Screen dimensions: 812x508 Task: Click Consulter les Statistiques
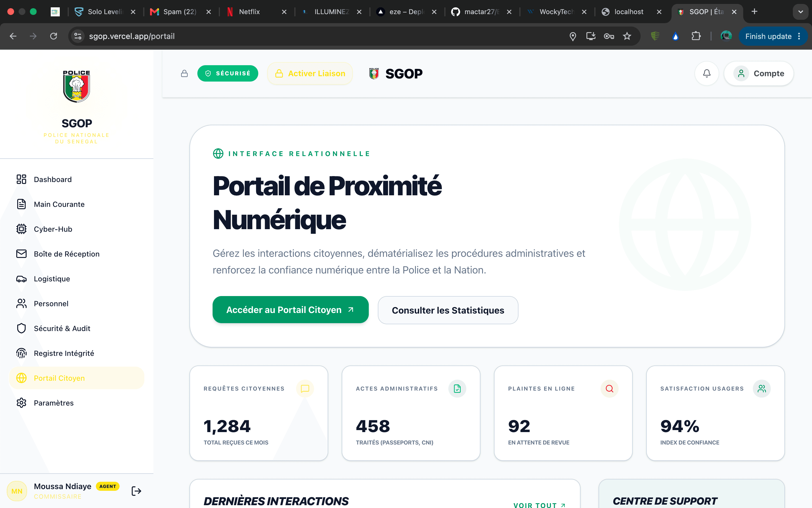(x=448, y=310)
